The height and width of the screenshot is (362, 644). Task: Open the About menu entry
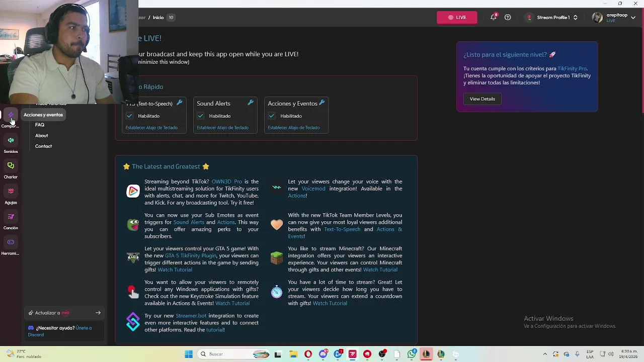pyautogui.click(x=42, y=135)
